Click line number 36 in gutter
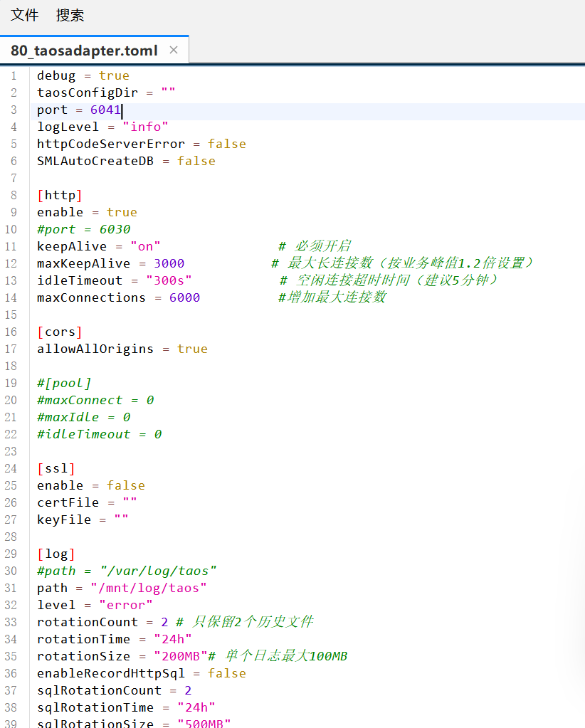Viewport: 585px width, 728px height. click(x=11, y=673)
